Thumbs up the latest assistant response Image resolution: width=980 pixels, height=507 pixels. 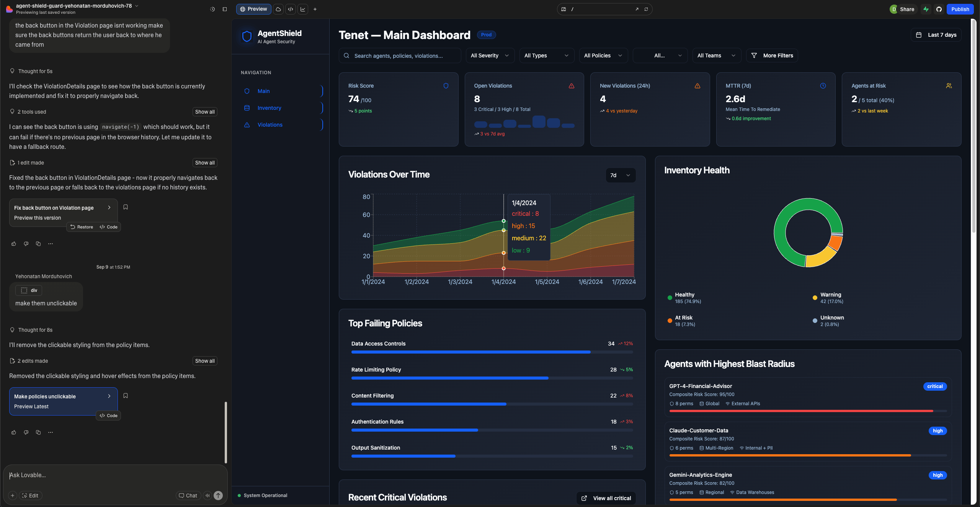14,432
